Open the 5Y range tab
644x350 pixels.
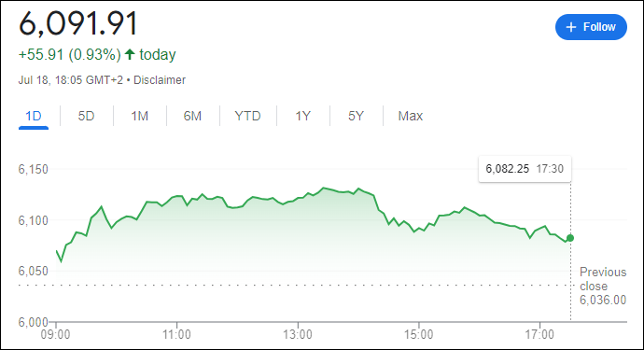pyautogui.click(x=357, y=117)
